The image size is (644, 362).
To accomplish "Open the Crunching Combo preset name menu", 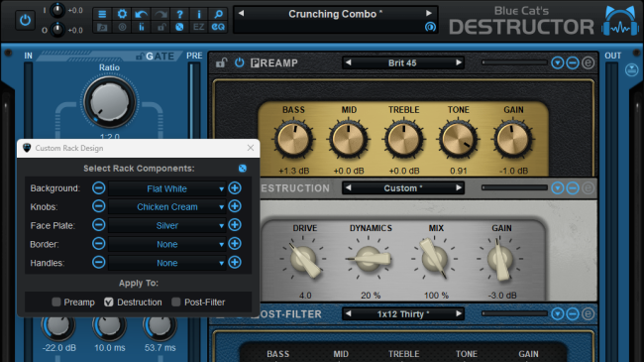I will (335, 14).
